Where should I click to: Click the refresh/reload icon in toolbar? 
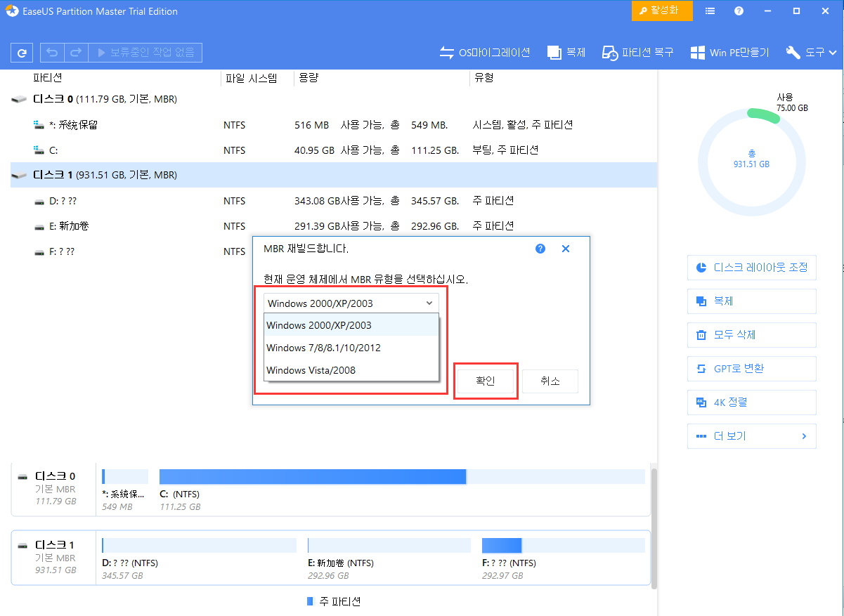22,52
